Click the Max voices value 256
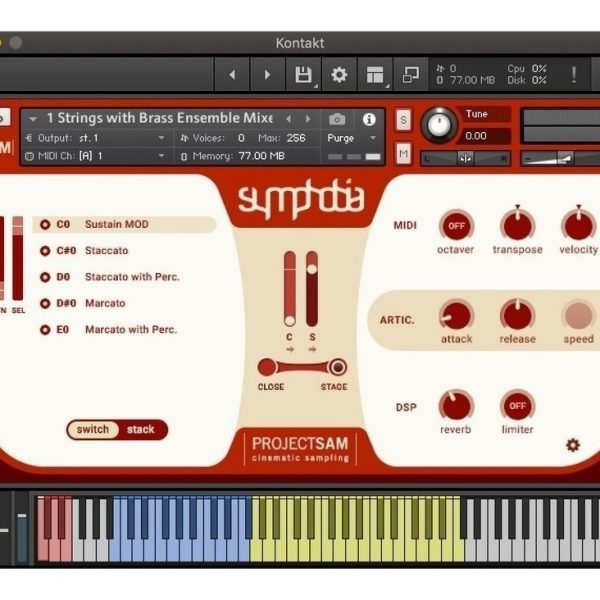This screenshot has width=600, height=600. 296,138
